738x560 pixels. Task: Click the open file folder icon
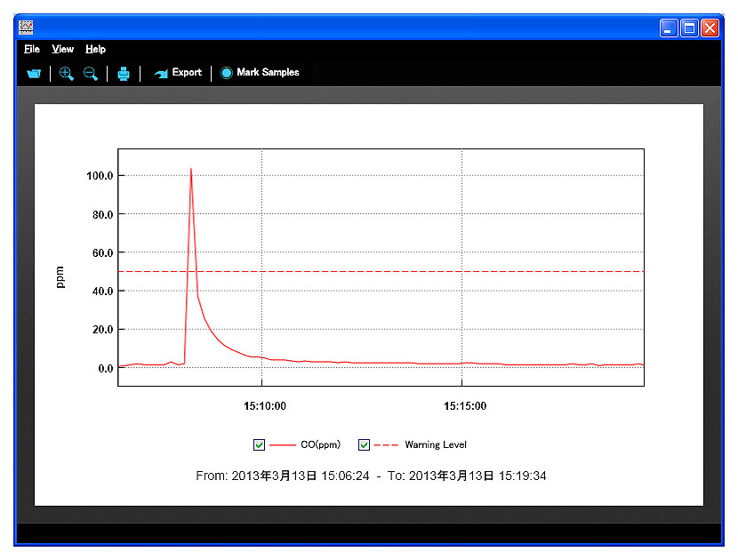coord(34,74)
